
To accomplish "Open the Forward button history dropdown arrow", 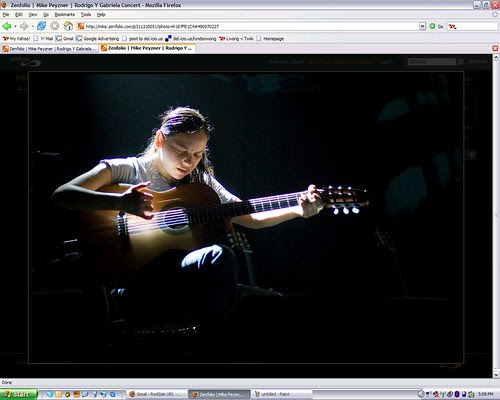I will click(32, 26).
